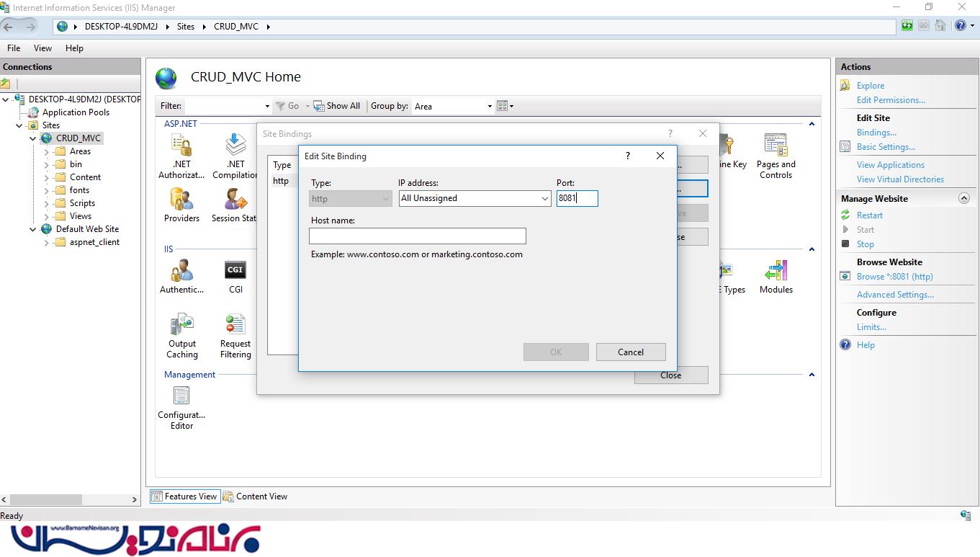Collapse the Manage Website section
Screen dimensions: 980x557
click(964, 198)
